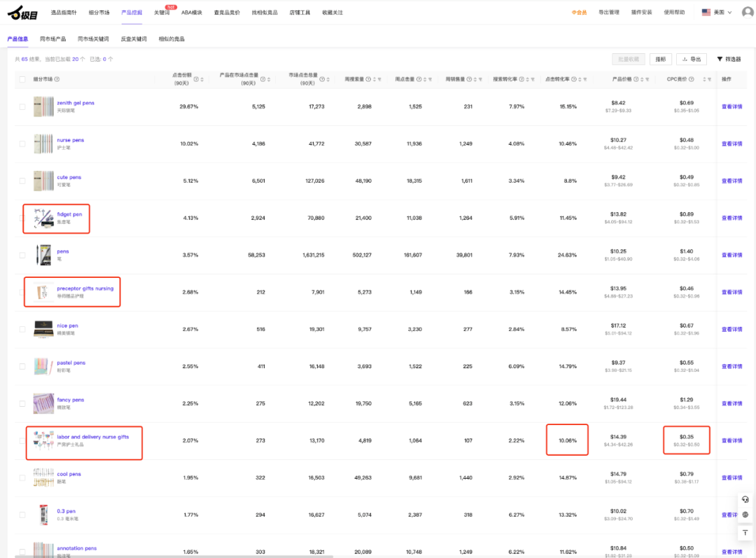Viewport: 756px width, 558px height.
Task: Open the 细分市场 top menu
Action: 99,13
